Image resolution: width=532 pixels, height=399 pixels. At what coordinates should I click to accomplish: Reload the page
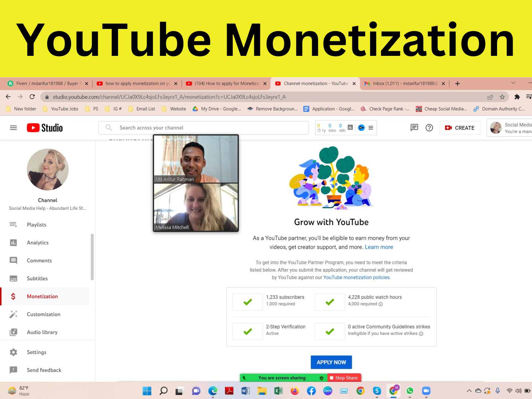[x=32, y=97]
